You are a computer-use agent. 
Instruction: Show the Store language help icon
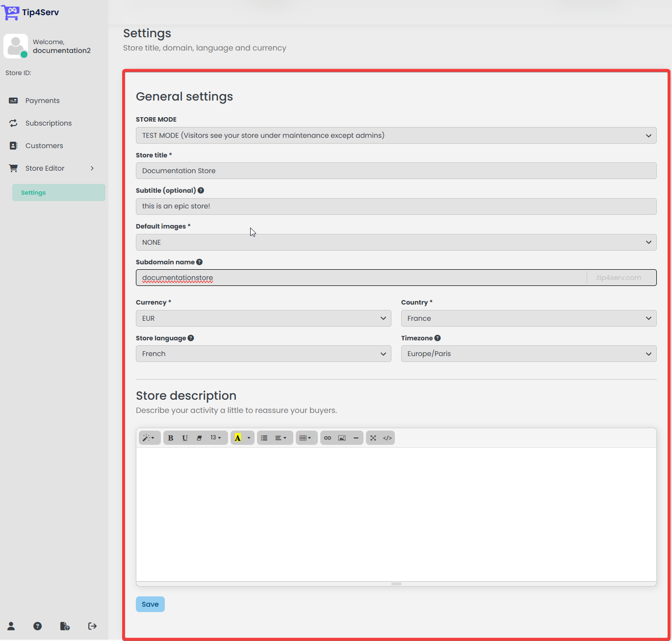click(x=191, y=338)
